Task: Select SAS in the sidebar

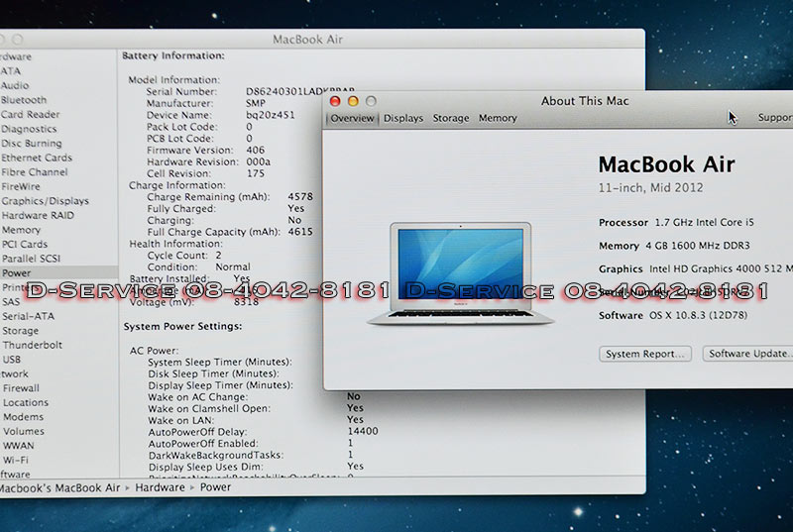Action: [x=11, y=301]
